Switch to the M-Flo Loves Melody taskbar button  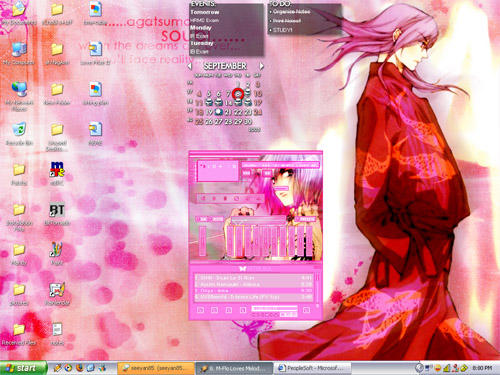[x=234, y=368]
